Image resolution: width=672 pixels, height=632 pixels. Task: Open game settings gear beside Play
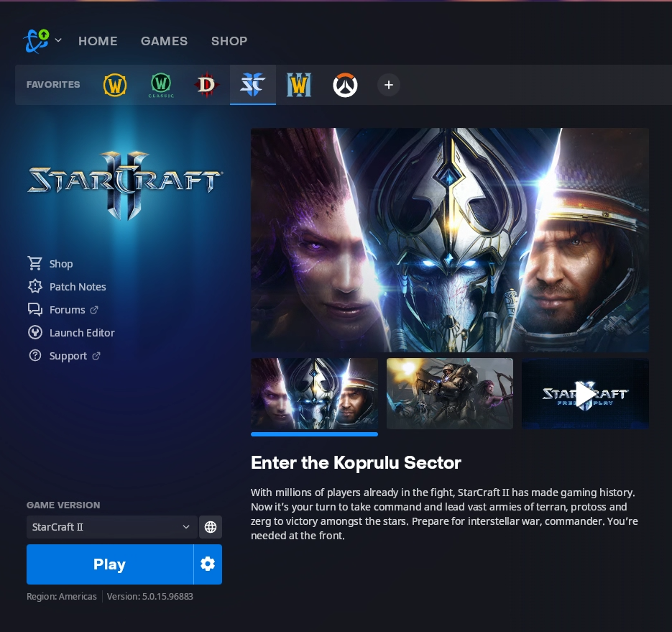tap(208, 564)
